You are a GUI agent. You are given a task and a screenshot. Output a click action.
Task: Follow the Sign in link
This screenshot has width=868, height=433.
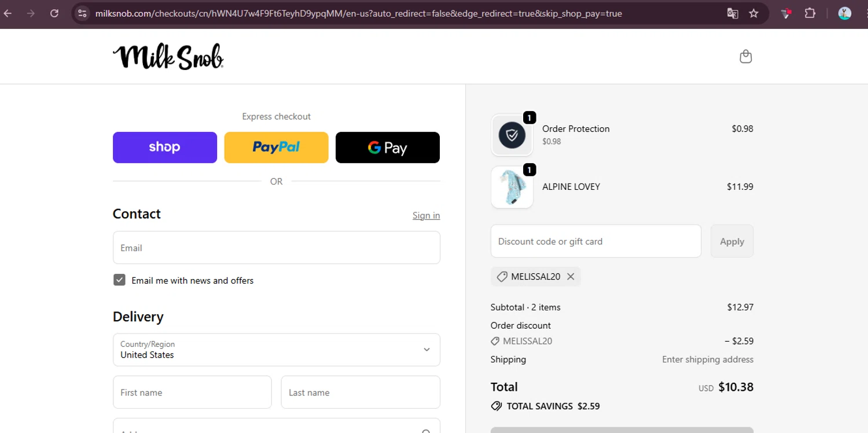pos(426,215)
